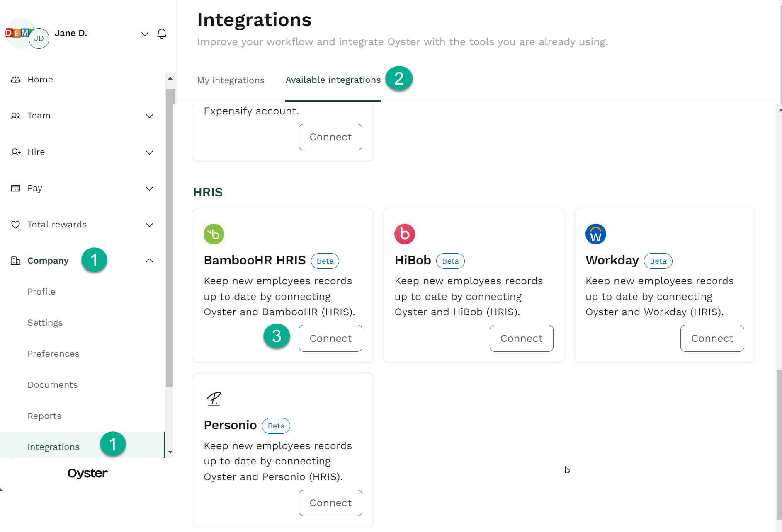Click the Total rewards heart icon
782x532 pixels.
15,225
